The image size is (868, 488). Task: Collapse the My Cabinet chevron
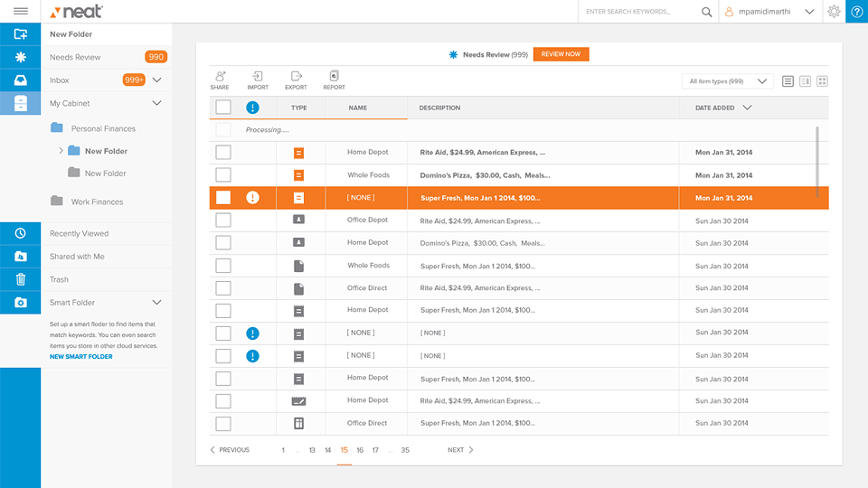tap(156, 103)
